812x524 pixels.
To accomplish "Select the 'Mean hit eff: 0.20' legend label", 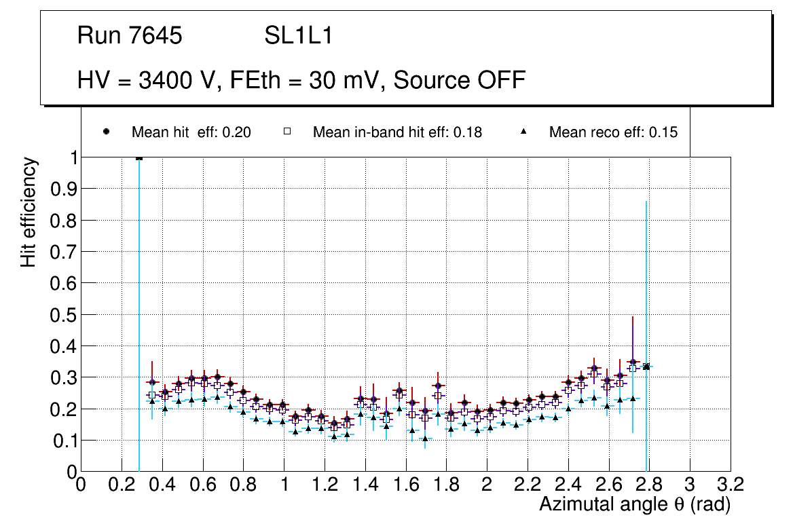I will tap(191, 132).
